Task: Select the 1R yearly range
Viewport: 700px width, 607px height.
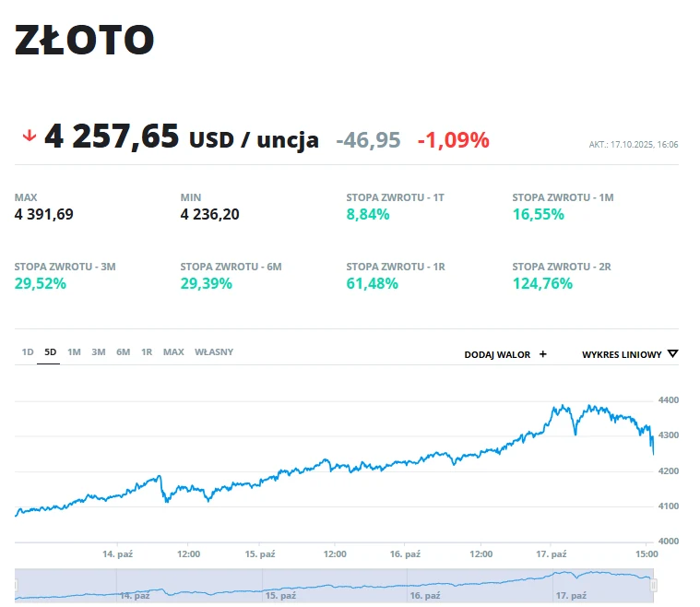Action: tap(147, 351)
